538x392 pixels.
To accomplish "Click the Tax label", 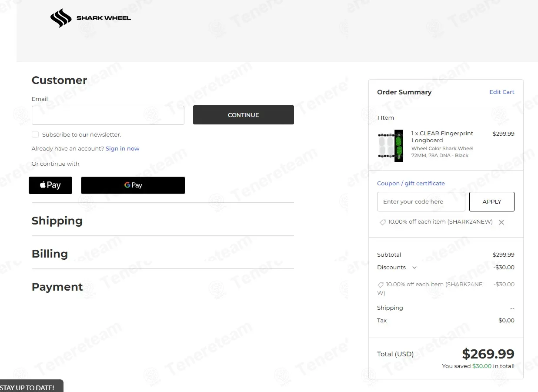I will (382, 321).
